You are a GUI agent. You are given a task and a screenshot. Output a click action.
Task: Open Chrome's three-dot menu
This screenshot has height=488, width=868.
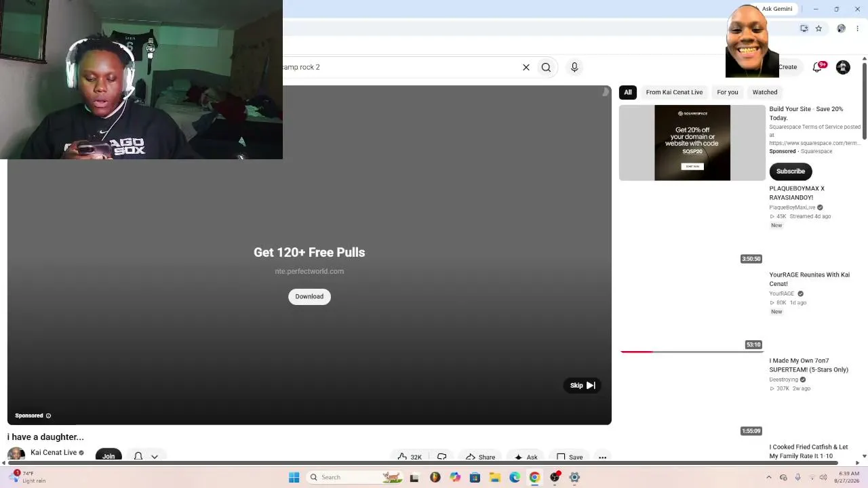tap(857, 28)
